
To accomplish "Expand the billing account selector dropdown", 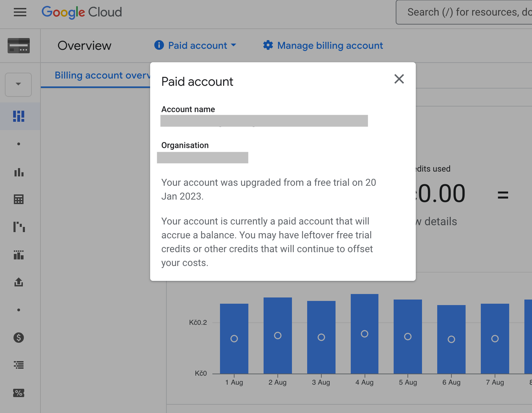I will point(18,84).
